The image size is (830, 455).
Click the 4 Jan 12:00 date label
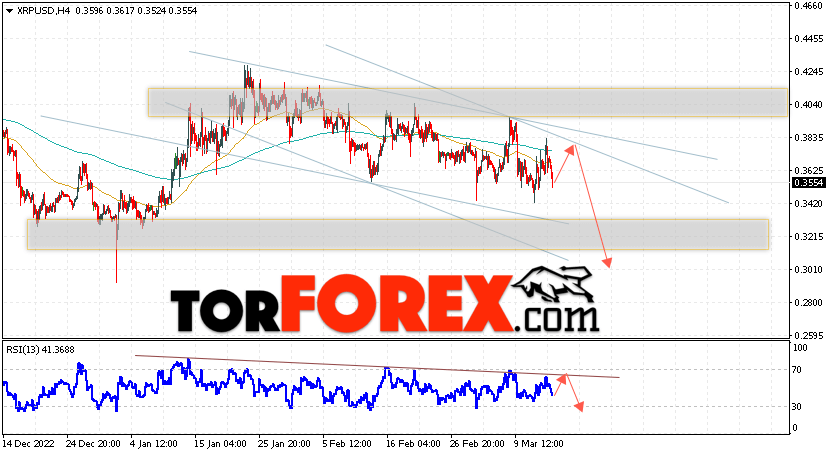tap(156, 443)
